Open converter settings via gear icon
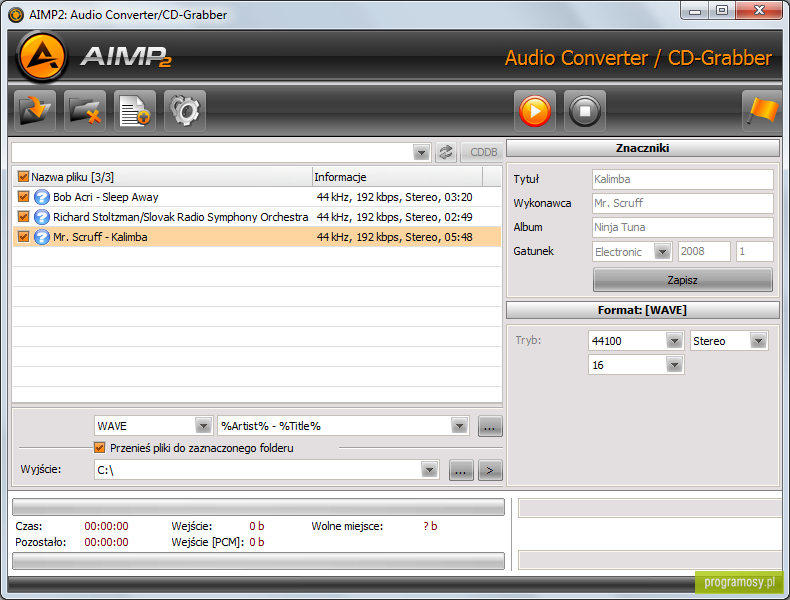This screenshot has width=790, height=600. coord(185,111)
